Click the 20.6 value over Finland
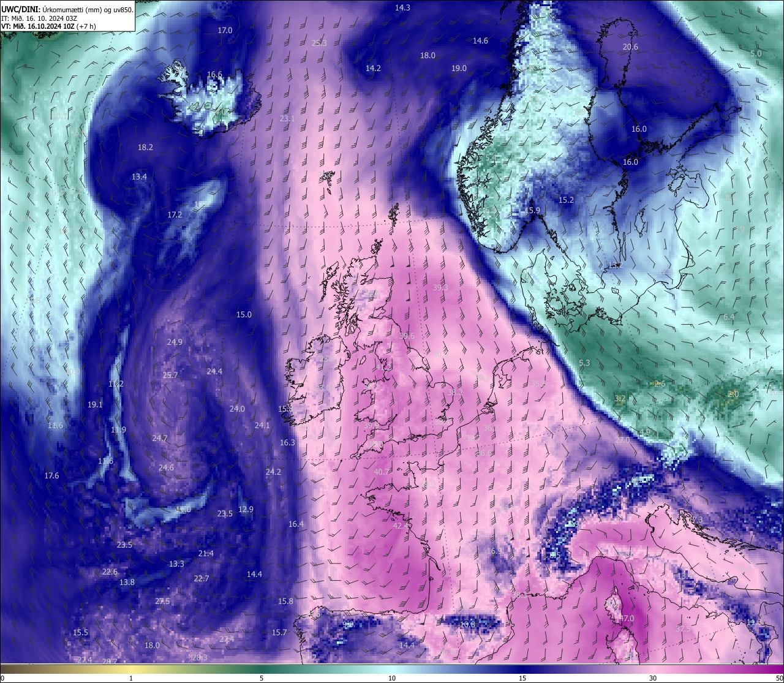The width and height of the screenshot is (784, 683). coord(630,47)
